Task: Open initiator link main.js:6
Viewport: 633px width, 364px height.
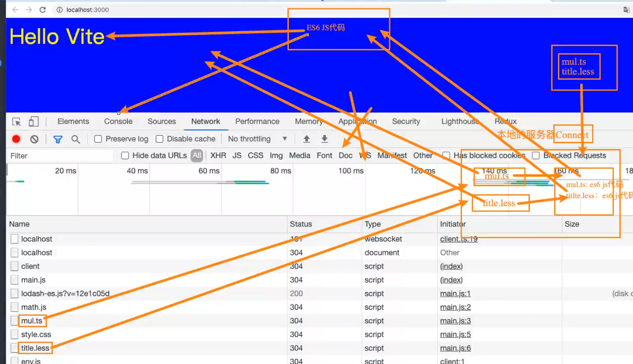Action: click(455, 348)
